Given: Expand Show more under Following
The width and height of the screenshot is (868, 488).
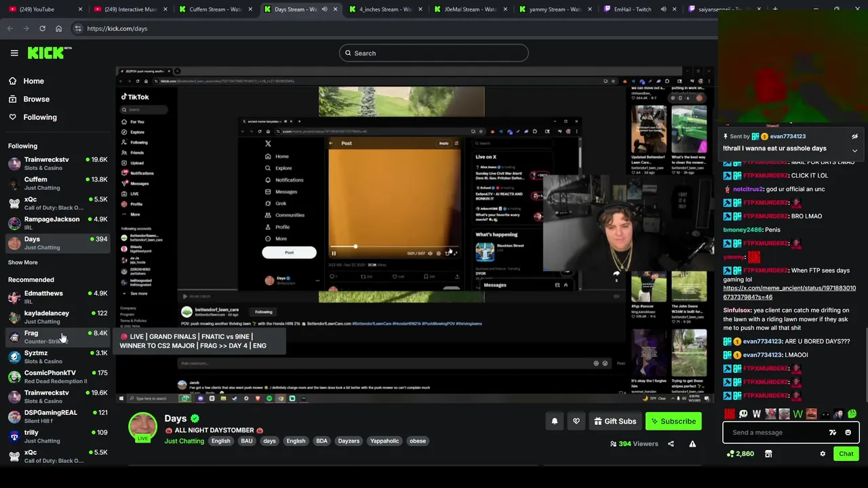Looking at the screenshot, I should tap(23, 262).
